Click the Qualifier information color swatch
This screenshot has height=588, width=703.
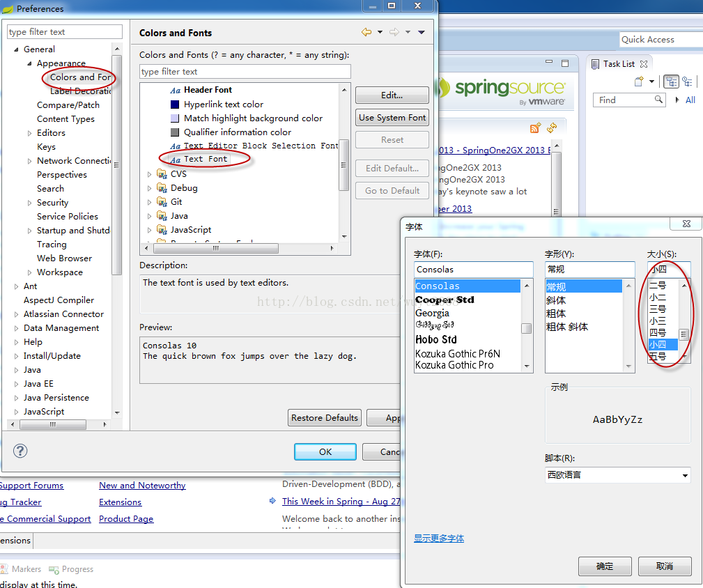coord(175,132)
